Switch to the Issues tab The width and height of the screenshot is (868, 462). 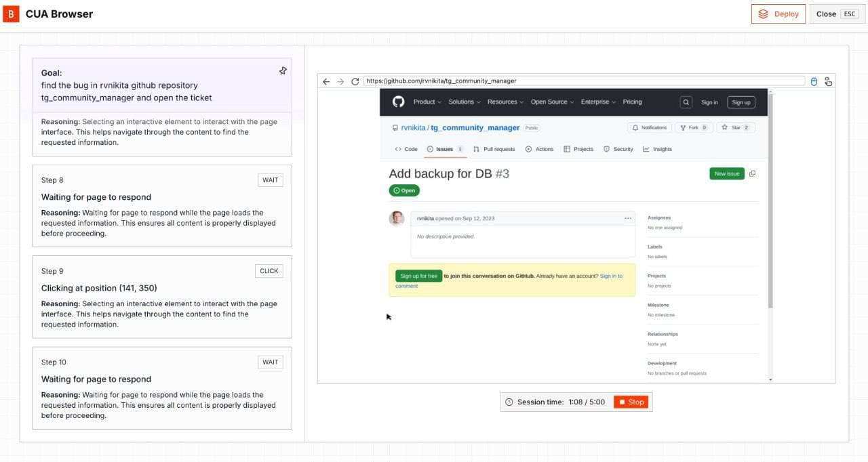click(445, 149)
